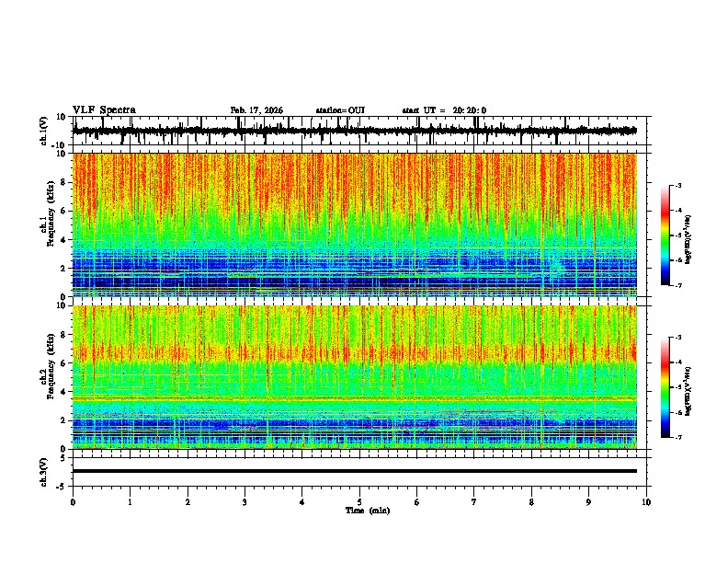The height and width of the screenshot is (563, 728).
Task: Click the time axis end label "10" below ch.3
Action: 646,502
